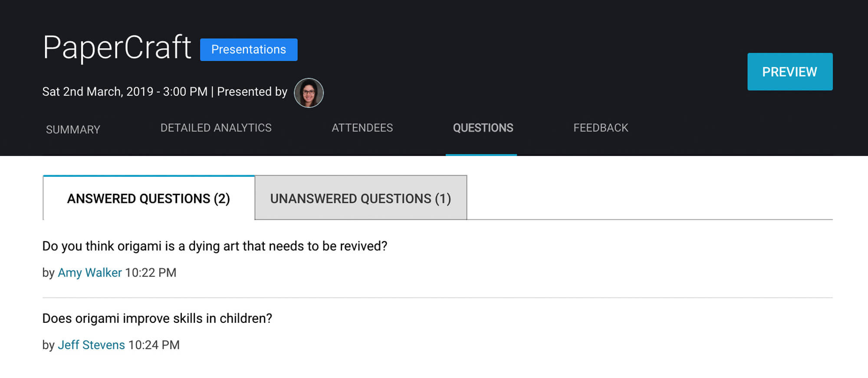Click the presentation date Sat 2nd March, 2019
The image size is (868, 378).
[x=98, y=92]
